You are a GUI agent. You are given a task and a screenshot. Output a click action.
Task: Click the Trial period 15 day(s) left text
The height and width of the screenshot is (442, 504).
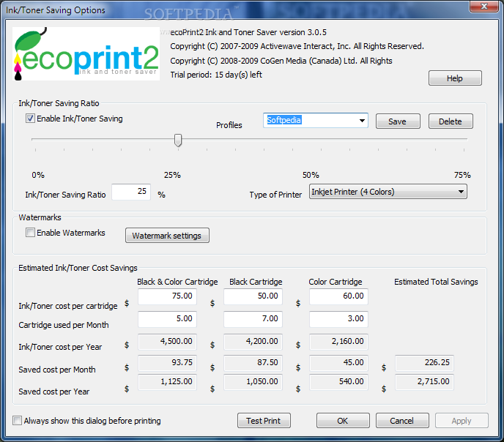(x=216, y=75)
